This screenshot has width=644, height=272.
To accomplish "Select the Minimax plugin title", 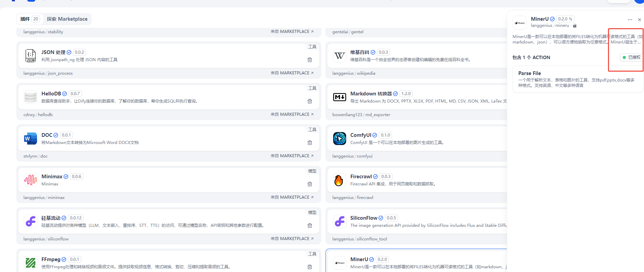I will click(x=52, y=177).
